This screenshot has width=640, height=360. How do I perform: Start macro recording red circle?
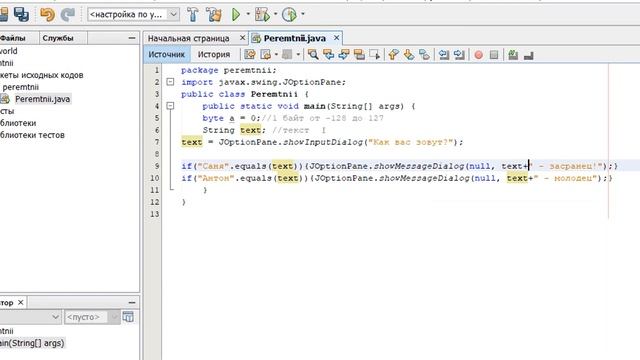point(479,55)
